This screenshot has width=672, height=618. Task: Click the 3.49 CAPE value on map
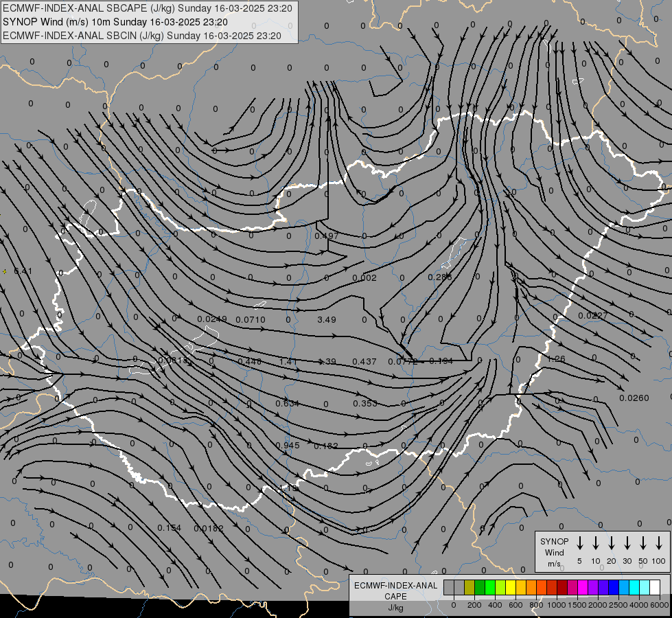click(327, 319)
